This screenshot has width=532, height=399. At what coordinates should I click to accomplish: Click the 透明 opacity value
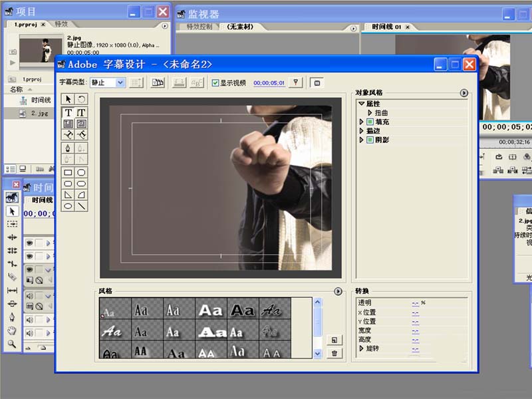(x=415, y=303)
